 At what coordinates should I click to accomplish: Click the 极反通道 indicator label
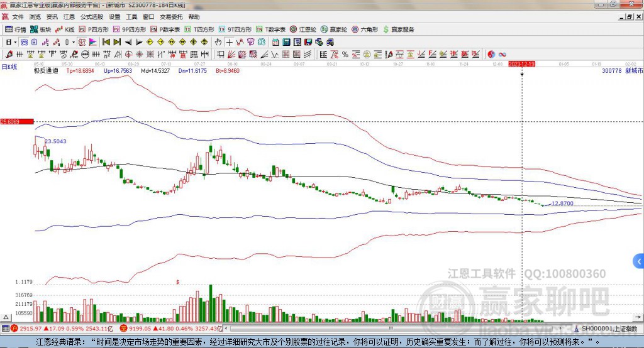coord(46,70)
